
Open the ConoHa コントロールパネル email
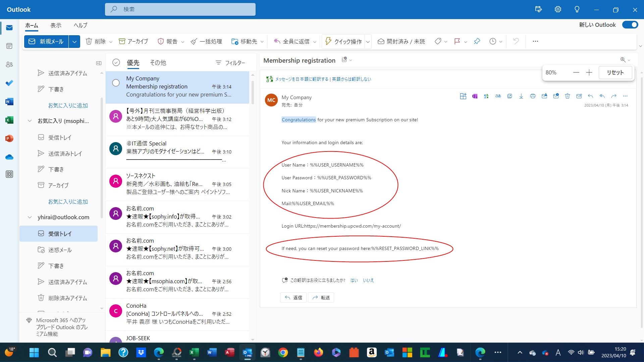pos(177,314)
